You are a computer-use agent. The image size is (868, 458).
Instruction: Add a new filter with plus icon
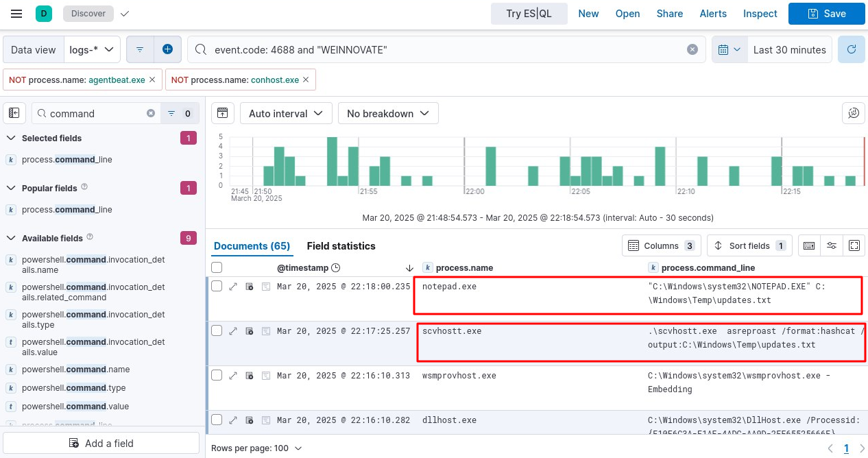click(167, 49)
